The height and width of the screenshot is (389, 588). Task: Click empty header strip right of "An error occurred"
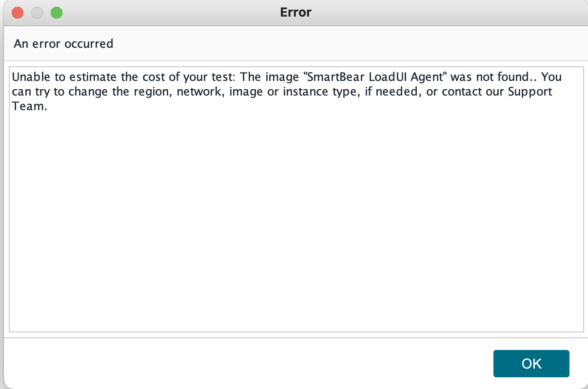click(341, 43)
